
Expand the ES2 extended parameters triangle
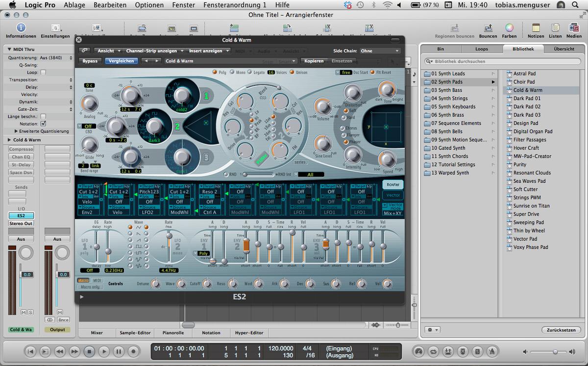point(81,297)
